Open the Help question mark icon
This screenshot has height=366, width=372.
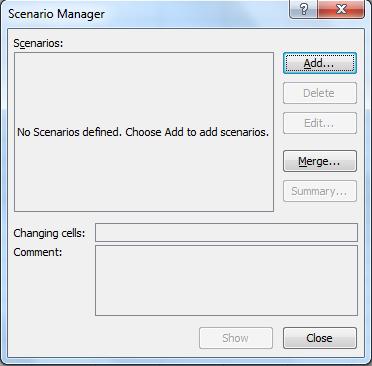(303, 9)
